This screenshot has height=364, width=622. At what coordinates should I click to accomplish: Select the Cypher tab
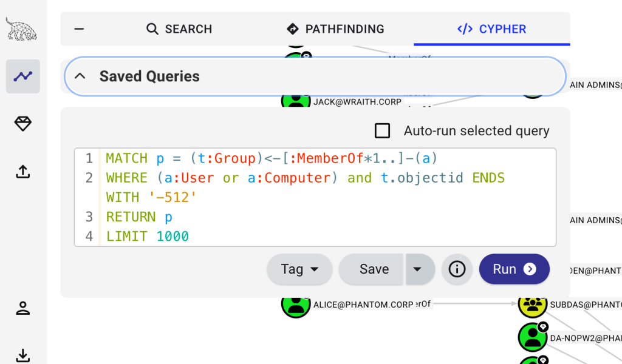[x=492, y=29]
